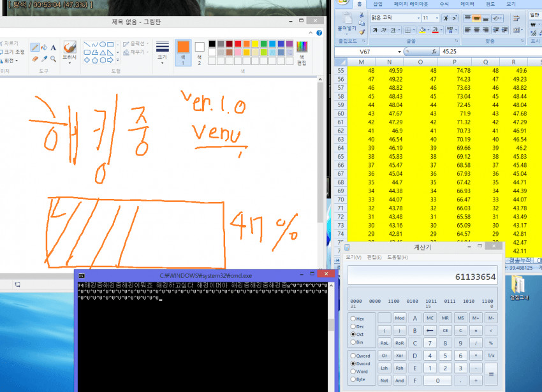Viewport: 542px width, 392px height.
Task: Click the Xor button in Calculator
Action: pos(400,356)
